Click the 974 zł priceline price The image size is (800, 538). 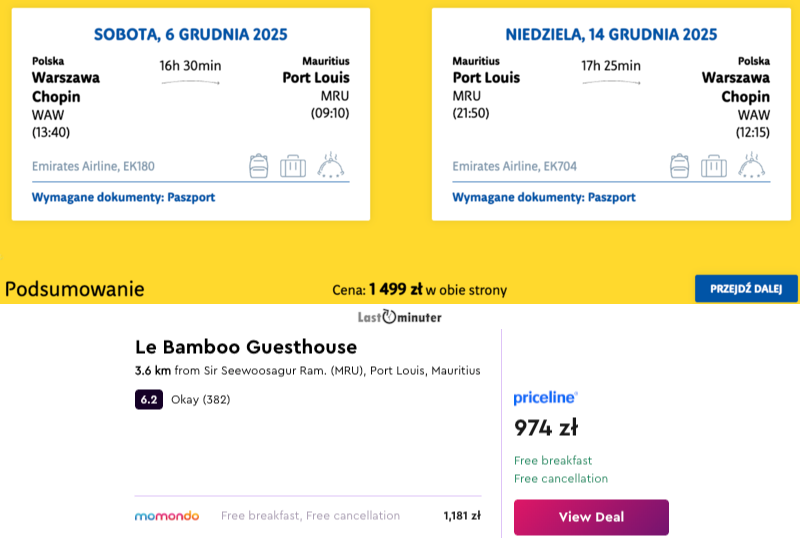pos(546,428)
